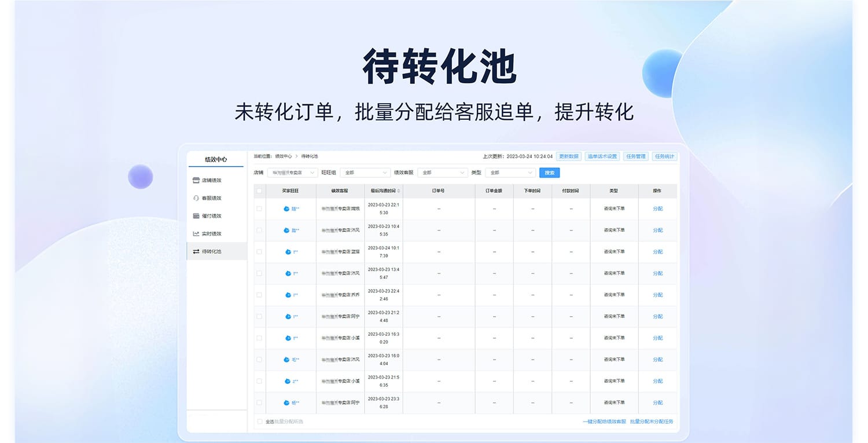Click 绩效中心 in the breadcrumb
This screenshot has width=868, height=443.
(x=283, y=156)
